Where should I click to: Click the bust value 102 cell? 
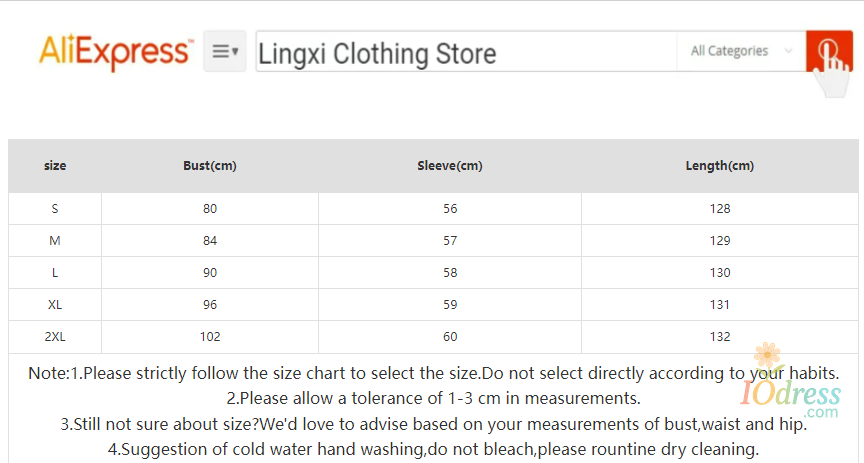(x=210, y=337)
